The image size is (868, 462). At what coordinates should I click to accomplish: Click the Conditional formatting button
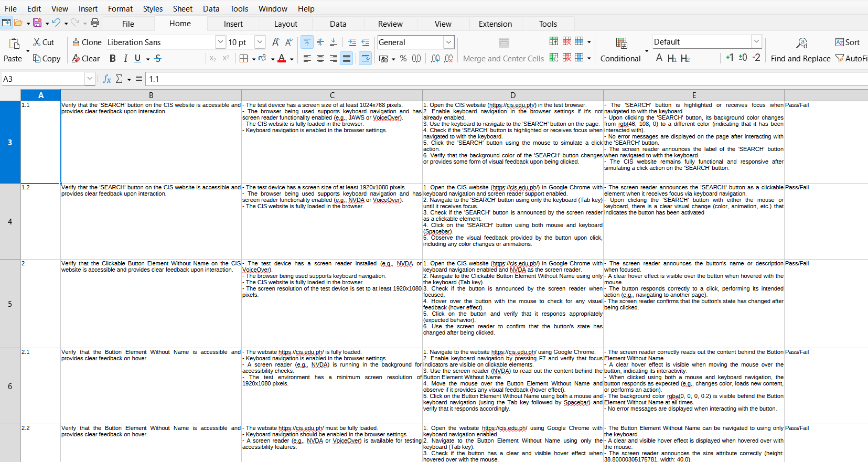pos(621,50)
